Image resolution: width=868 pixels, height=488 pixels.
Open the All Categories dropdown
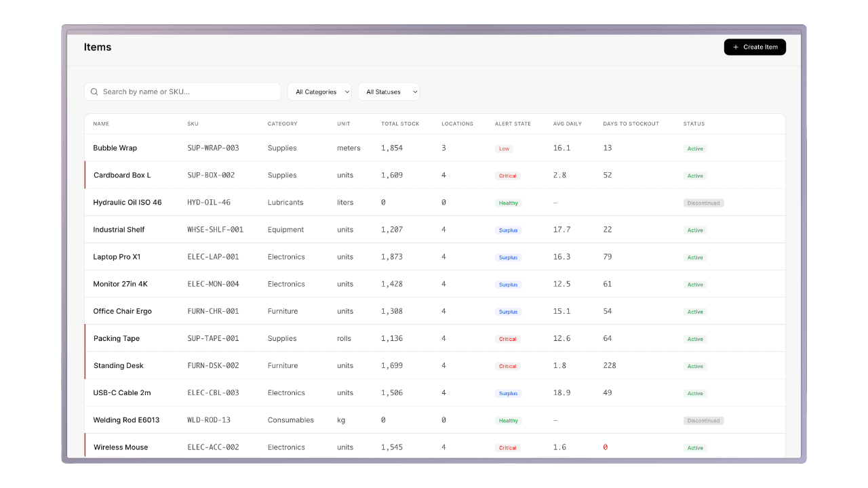click(x=319, y=91)
